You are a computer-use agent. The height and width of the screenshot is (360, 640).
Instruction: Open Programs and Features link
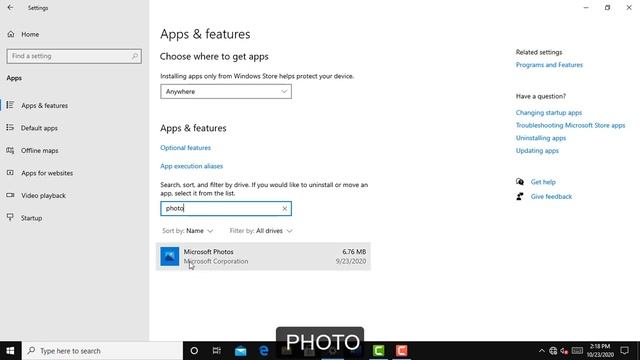(549, 65)
